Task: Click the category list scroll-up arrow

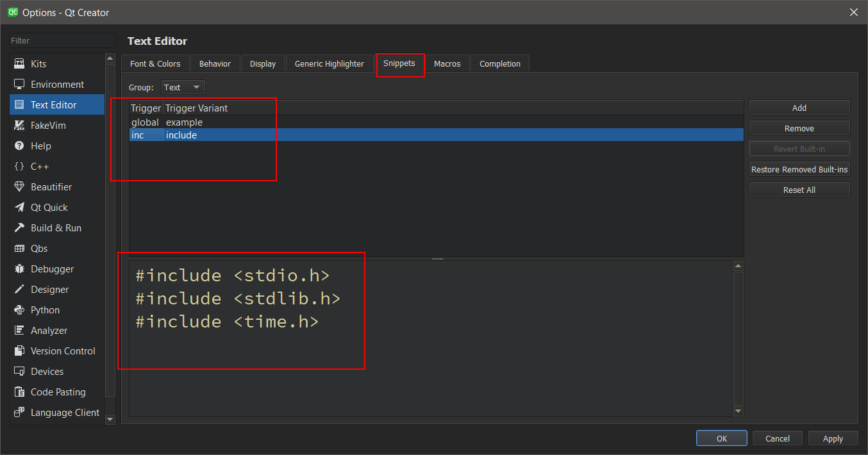Action: pyautogui.click(x=110, y=58)
